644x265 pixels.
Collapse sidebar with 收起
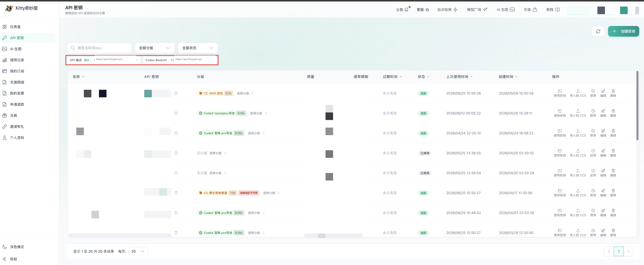click(10, 259)
